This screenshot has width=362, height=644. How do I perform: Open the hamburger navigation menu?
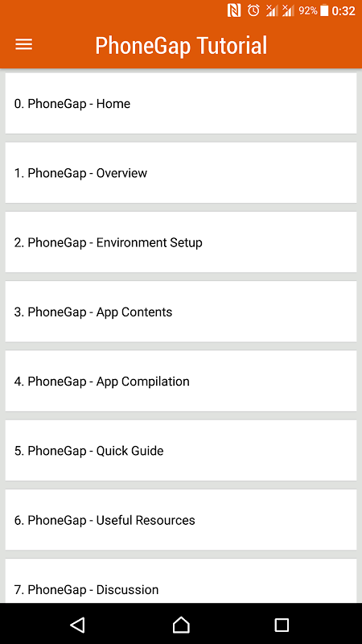click(x=24, y=44)
